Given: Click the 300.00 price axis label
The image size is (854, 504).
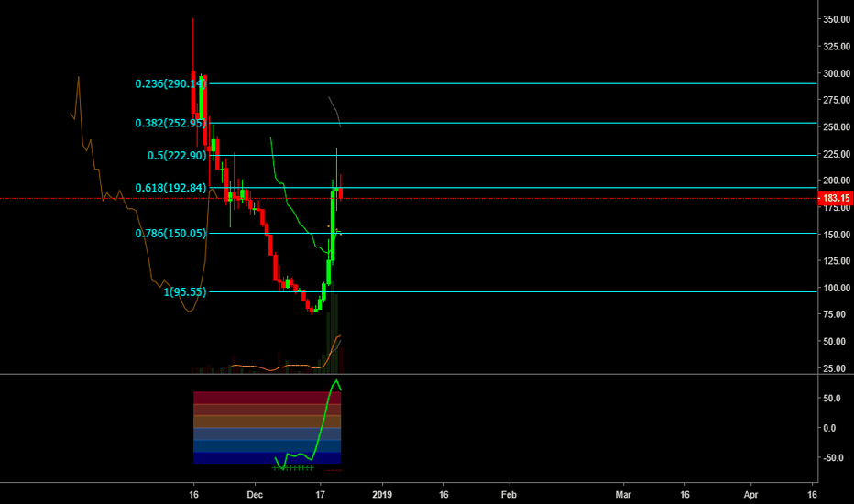Looking at the screenshot, I should coord(837,73).
